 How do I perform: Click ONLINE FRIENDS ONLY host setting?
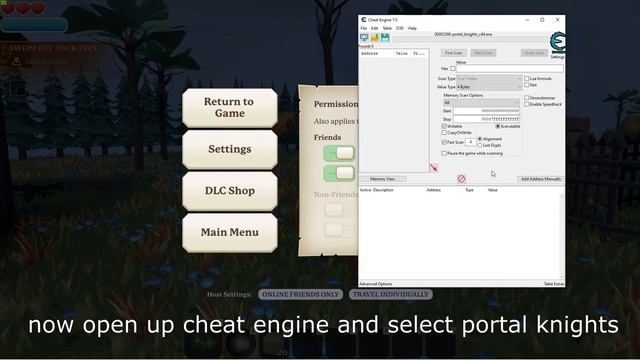[300, 294]
